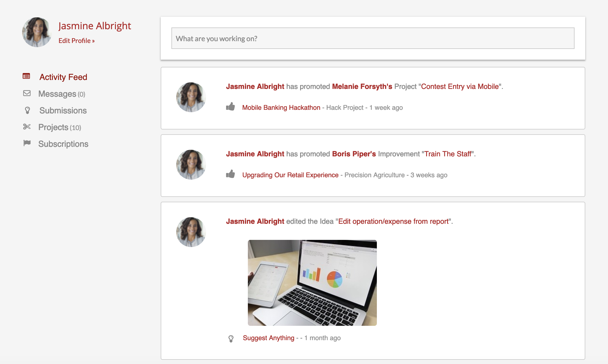Click Jasmine Albright name heading in sidebar

coord(95,26)
